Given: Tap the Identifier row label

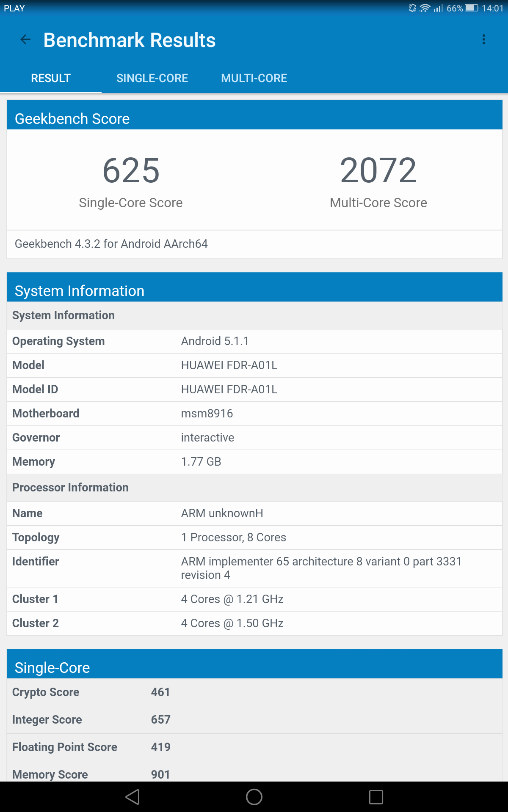Looking at the screenshot, I should tap(36, 562).
